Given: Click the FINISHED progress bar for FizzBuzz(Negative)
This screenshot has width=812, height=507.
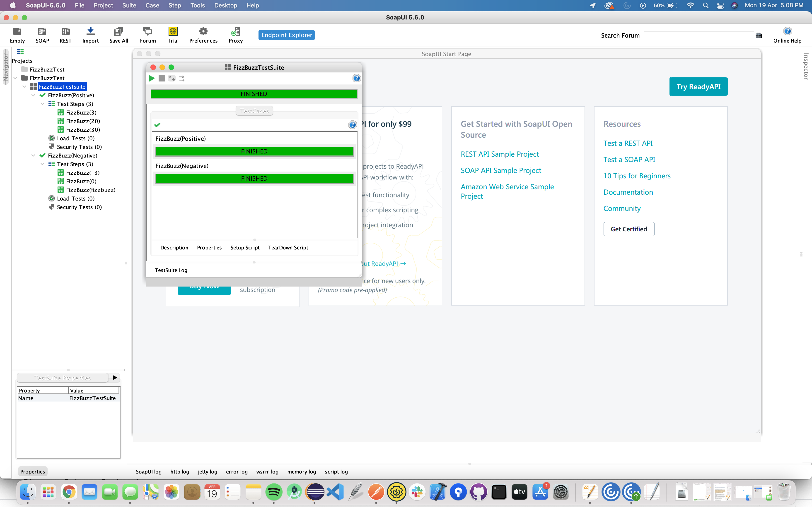Looking at the screenshot, I should (254, 178).
